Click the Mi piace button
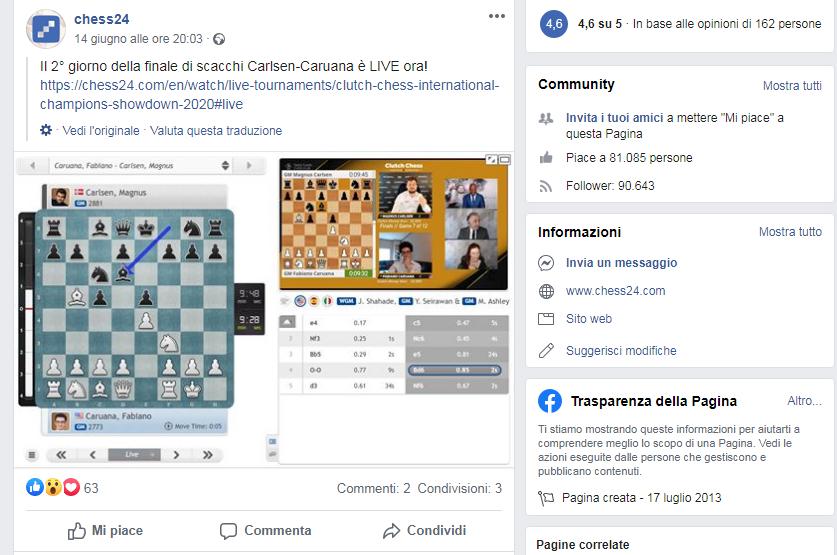This screenshot has width=837, height=555. tap(105, 530)
